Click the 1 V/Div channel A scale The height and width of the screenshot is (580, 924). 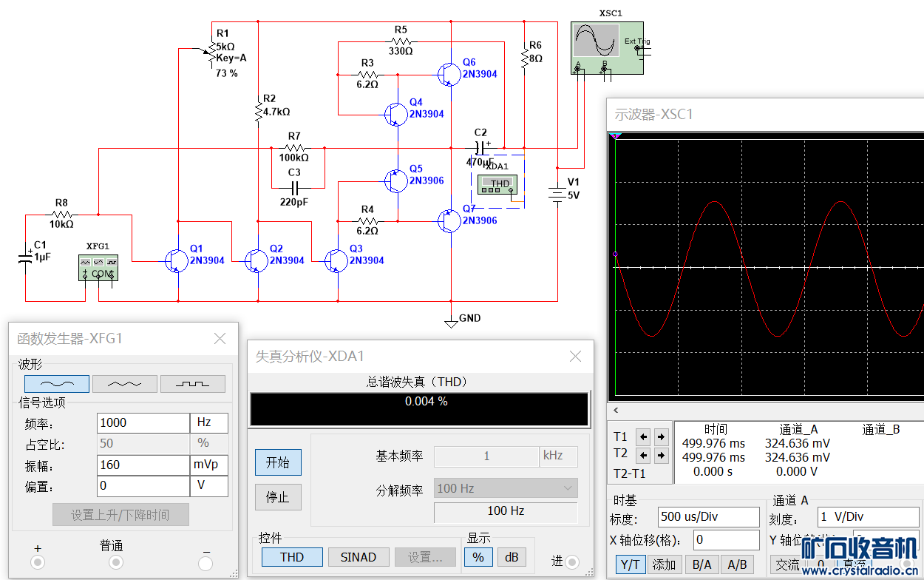point(867,516)
